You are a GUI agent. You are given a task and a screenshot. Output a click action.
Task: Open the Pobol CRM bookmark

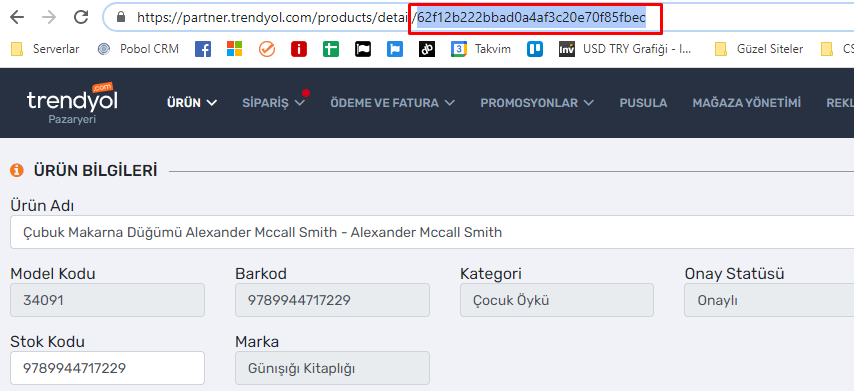coord(138,49)
